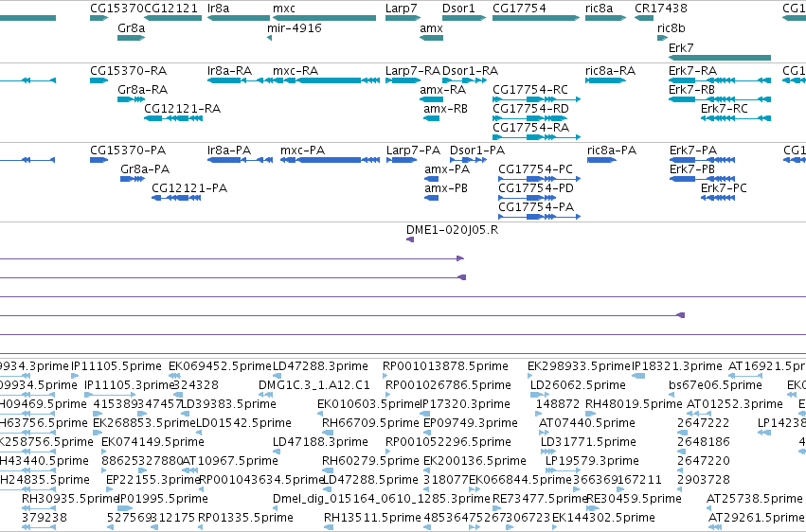Select the ric8a-PA protein label
The image size is (806, 532).
tap(612, 150)
